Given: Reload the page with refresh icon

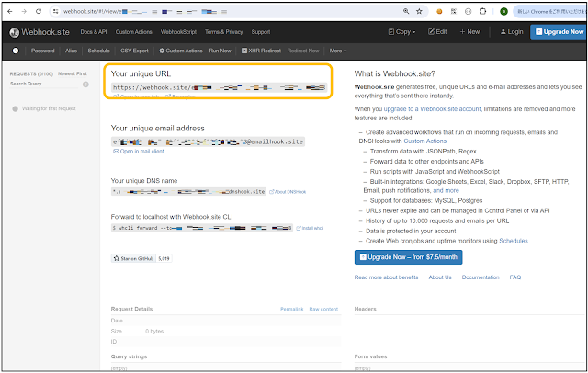Looking at the screenshot, I should (x=39, y=12).
